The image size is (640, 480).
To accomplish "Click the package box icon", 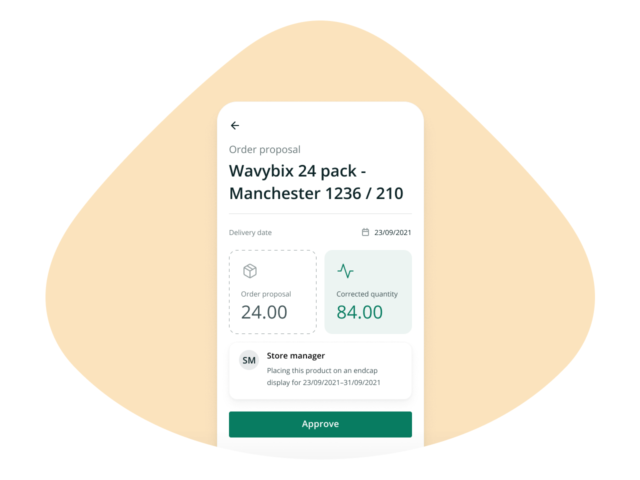I will click(250, 271).
